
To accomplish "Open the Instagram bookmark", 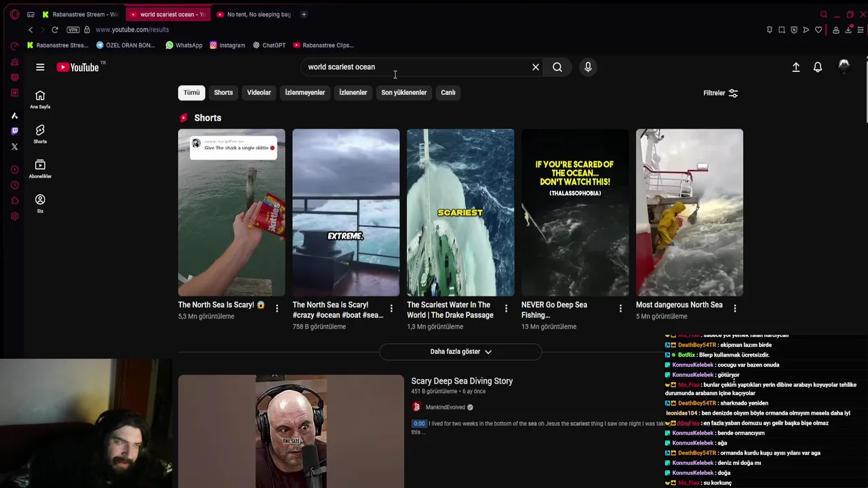I will tap(227, 45).
